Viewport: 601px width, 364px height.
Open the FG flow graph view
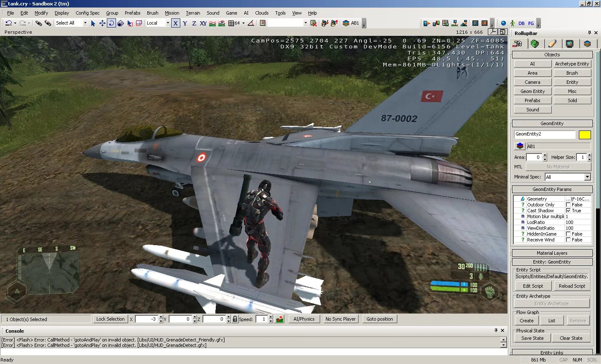(x=531, y=23)
